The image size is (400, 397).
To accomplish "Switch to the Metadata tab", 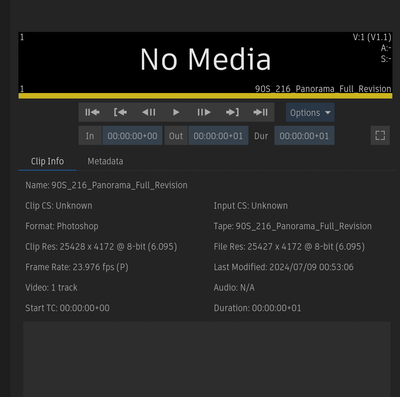I will coord(105,161).
